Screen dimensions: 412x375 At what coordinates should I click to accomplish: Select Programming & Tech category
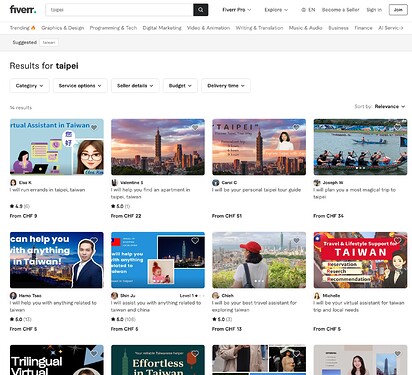(x=113, y=28)
